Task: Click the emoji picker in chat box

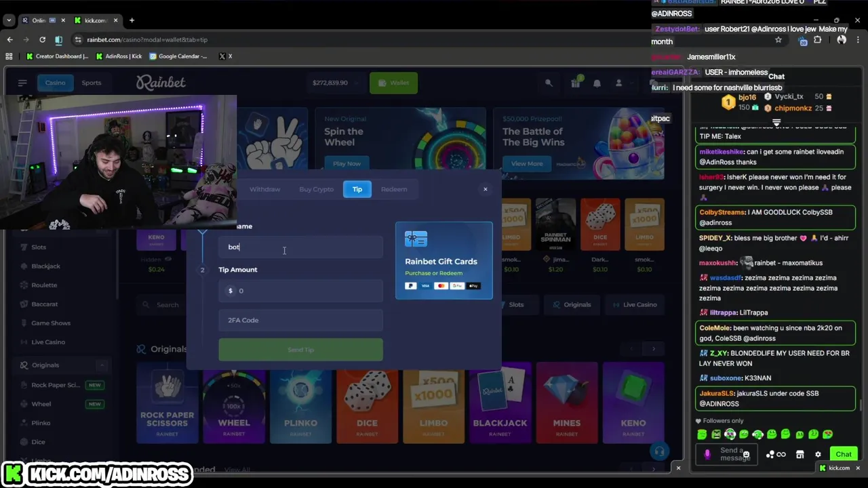Action: [746, 455]
